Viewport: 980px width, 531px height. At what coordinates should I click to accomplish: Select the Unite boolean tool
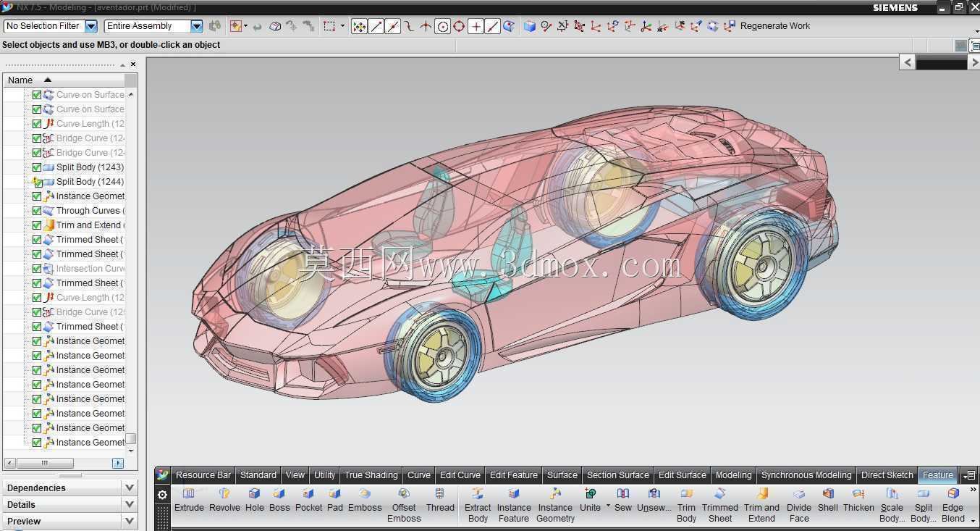pos(590,500)
